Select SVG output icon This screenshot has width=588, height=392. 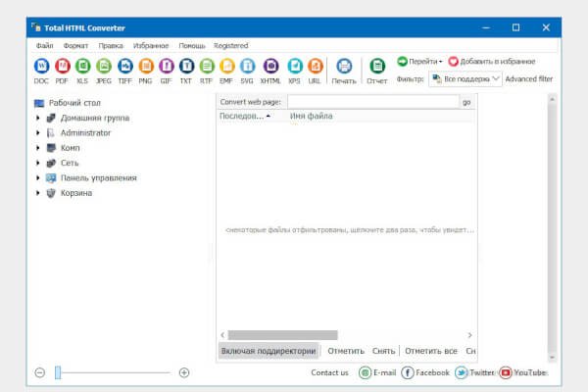(x=247, y=67)
